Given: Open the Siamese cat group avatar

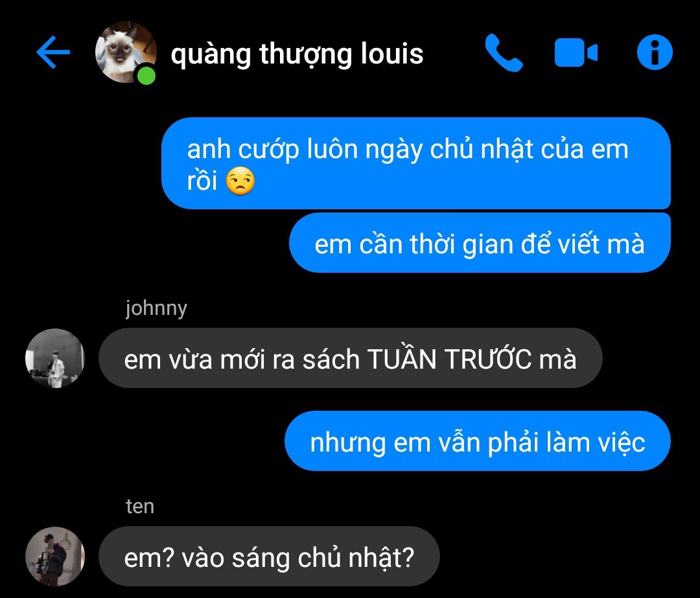Looking at the screenshot, I should pos(126,52).
